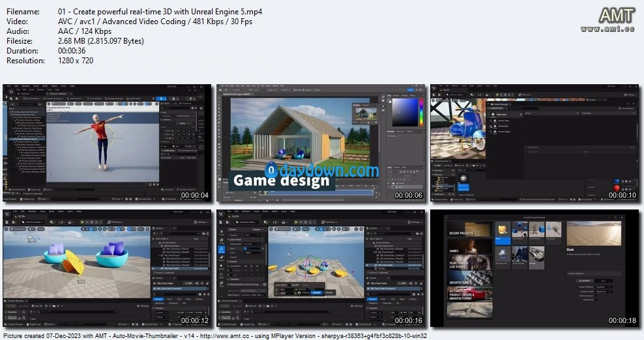Select the highlighted blue Pattern tool in 00:00:16 frame
The height and width of the screenshot is (340, 644).
[222, 249]
